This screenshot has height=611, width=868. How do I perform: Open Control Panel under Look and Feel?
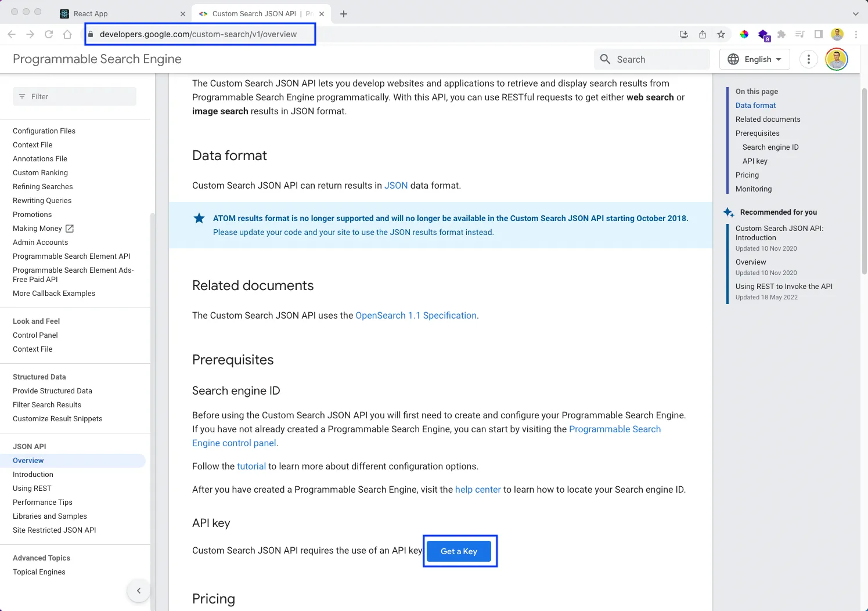pos(35,335)
